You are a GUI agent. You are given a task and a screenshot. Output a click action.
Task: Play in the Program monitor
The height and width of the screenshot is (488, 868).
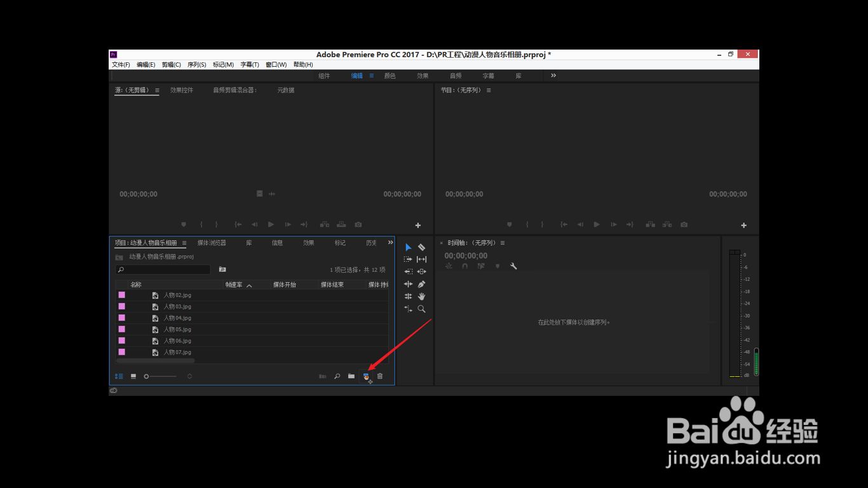tap(597, 224)
